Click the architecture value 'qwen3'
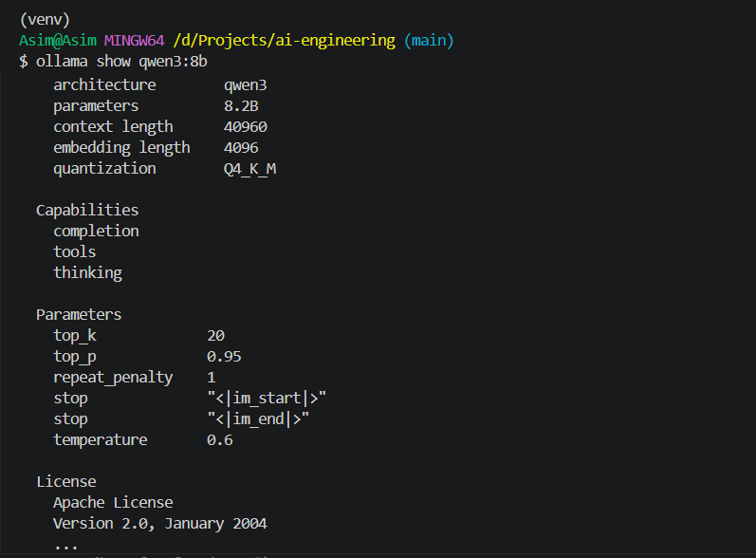 [245, 85]
